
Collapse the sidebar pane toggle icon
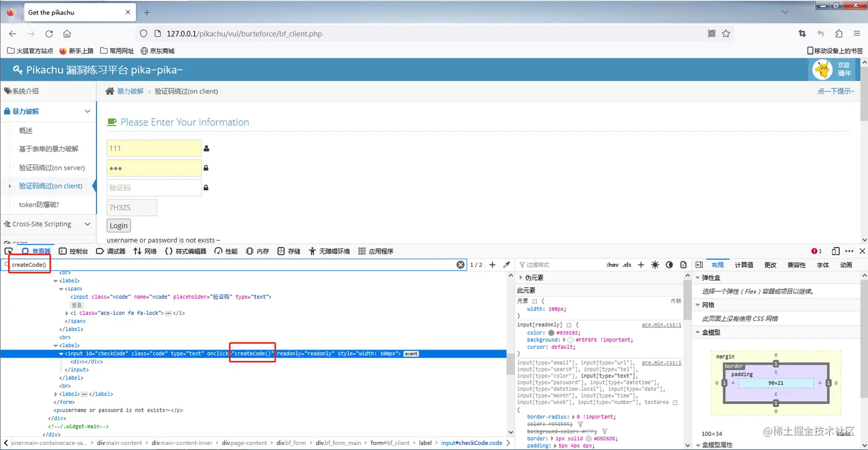click(699, 265)
